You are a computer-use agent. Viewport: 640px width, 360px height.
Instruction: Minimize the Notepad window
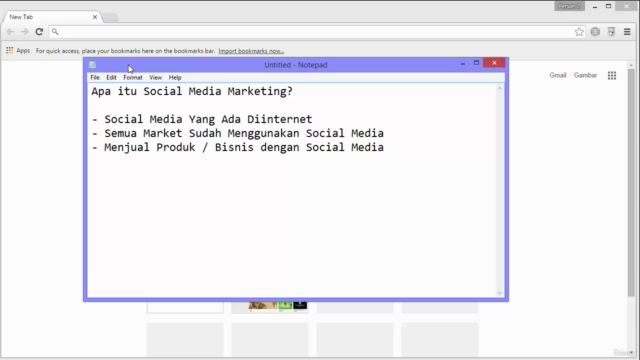point(462,63)
